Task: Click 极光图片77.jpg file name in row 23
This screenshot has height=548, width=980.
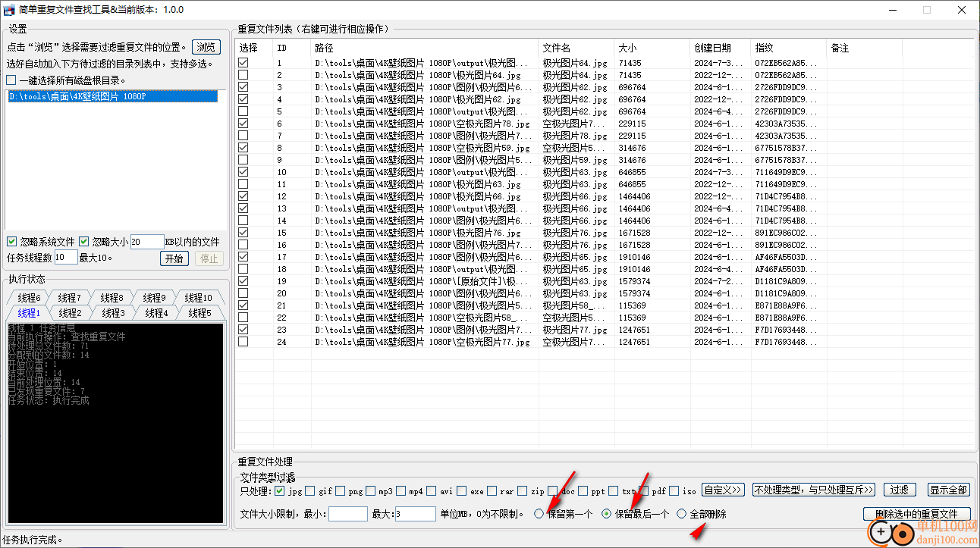Action: coord(575,330)
